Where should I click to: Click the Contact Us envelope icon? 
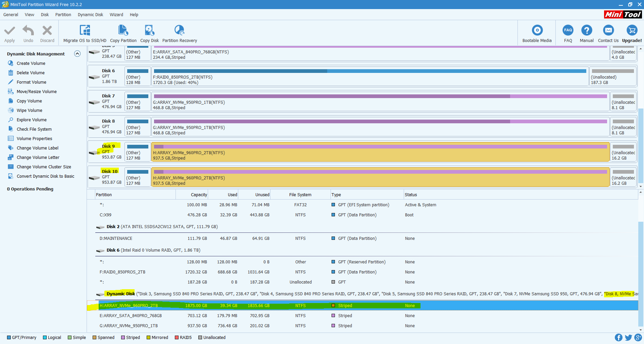(608, 30)
